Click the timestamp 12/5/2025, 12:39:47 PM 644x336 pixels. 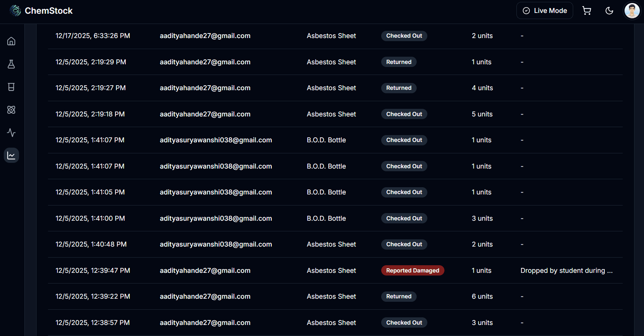pyautogui.click(x=93, y=271)
